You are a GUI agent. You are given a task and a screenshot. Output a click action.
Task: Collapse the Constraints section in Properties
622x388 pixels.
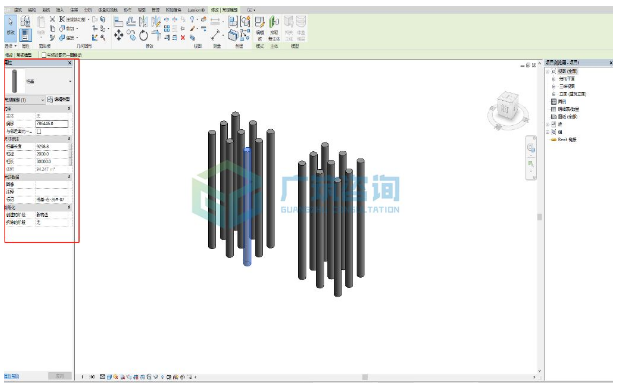coord(69,108)
